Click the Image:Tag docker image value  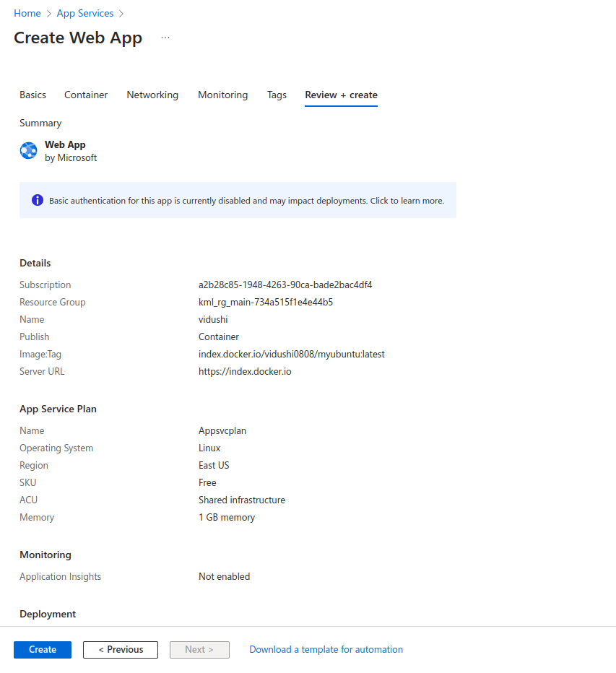point(291,354)
